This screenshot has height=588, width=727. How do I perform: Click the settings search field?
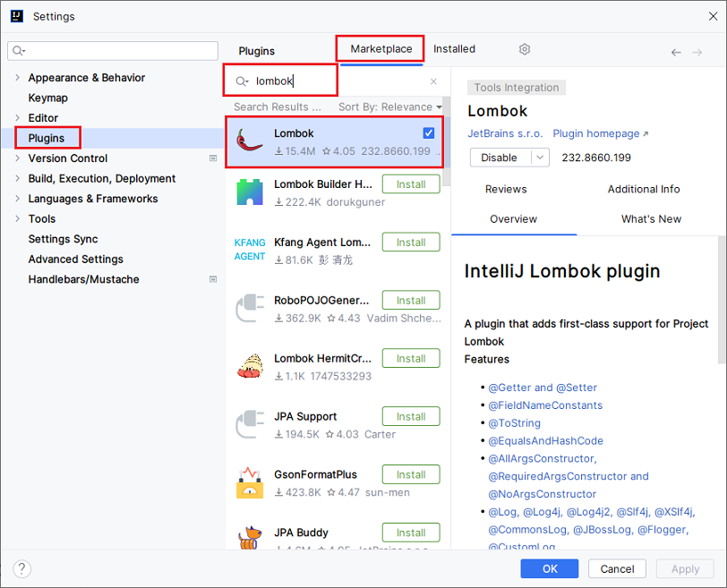click(113, 51)
